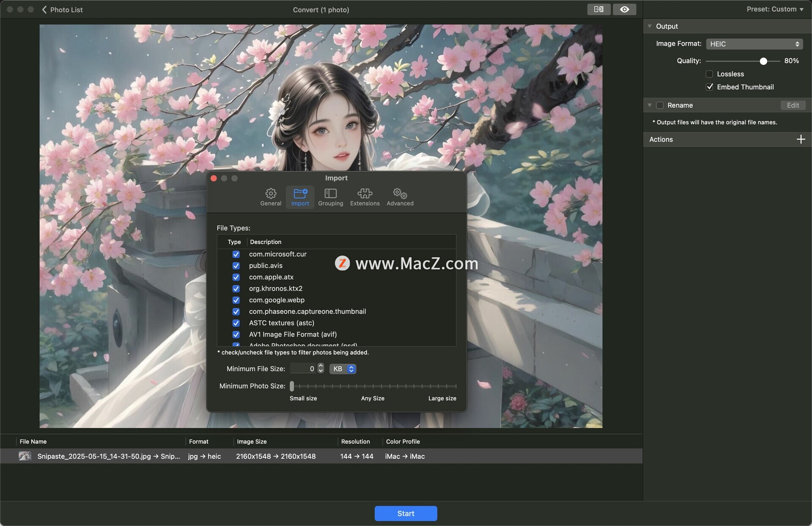Viewport: 812px width, 526px height.
Task: Click the Any Size label
Action: (373, 398)
